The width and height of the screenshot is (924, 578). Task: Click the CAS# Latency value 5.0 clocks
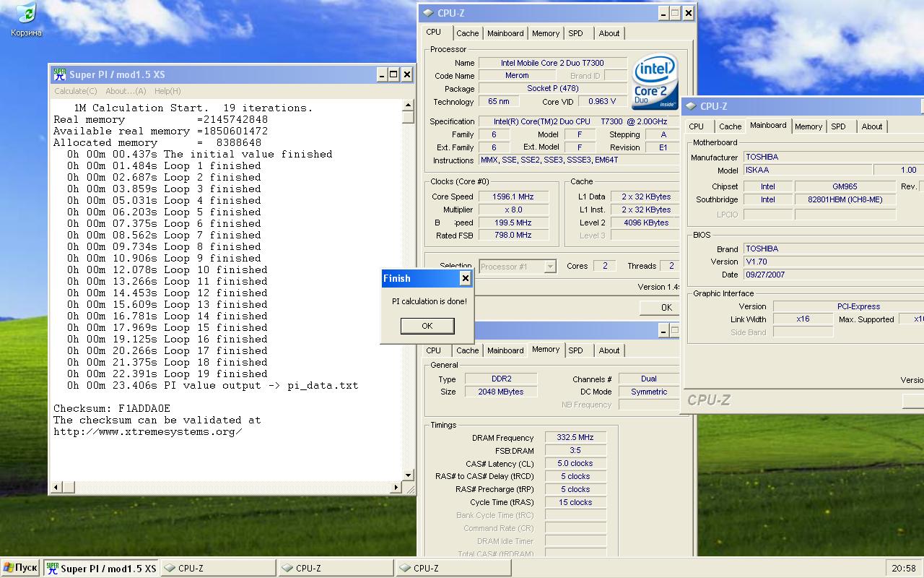click(x=575, y=464)
